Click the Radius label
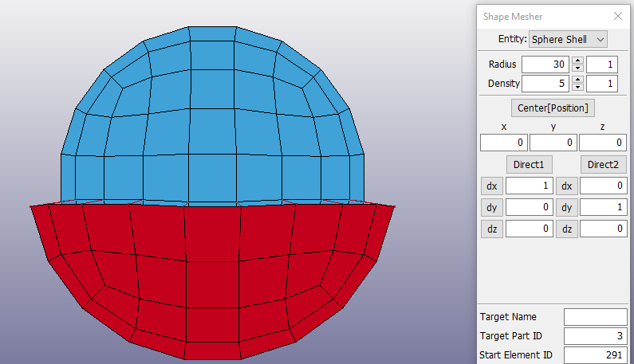634x364 pixels. point(502,65)
